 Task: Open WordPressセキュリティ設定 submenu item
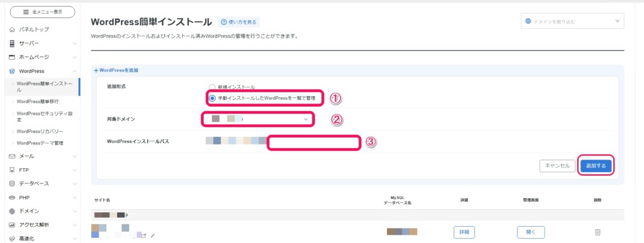[45, 116]
